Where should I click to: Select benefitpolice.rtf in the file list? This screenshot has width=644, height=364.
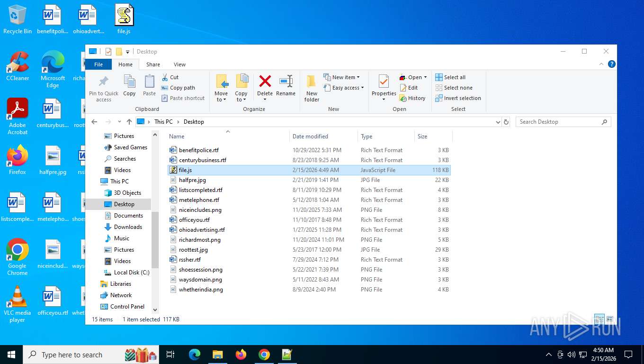click(199, 150)
